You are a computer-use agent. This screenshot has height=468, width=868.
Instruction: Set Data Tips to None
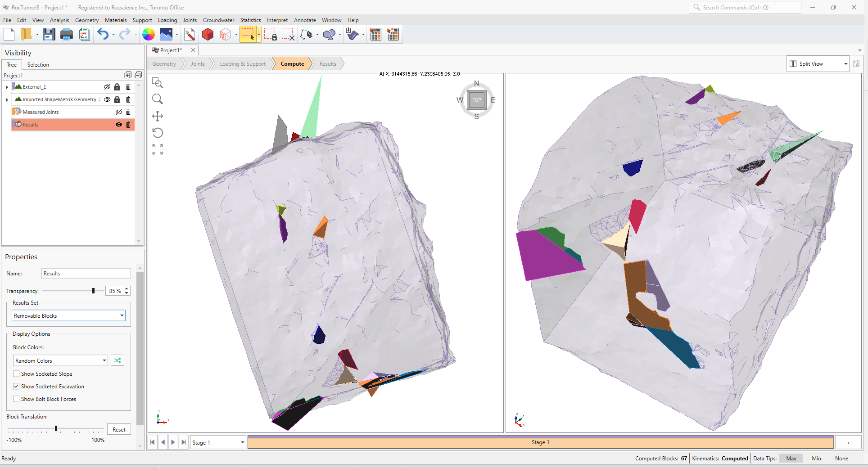click(841, 459)
